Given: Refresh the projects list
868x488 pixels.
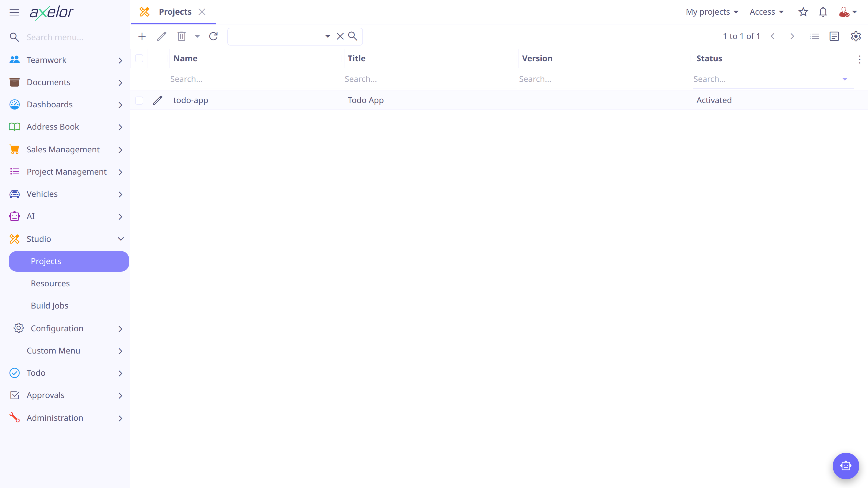Looking at the screenshot, I should tap(213, 36).
